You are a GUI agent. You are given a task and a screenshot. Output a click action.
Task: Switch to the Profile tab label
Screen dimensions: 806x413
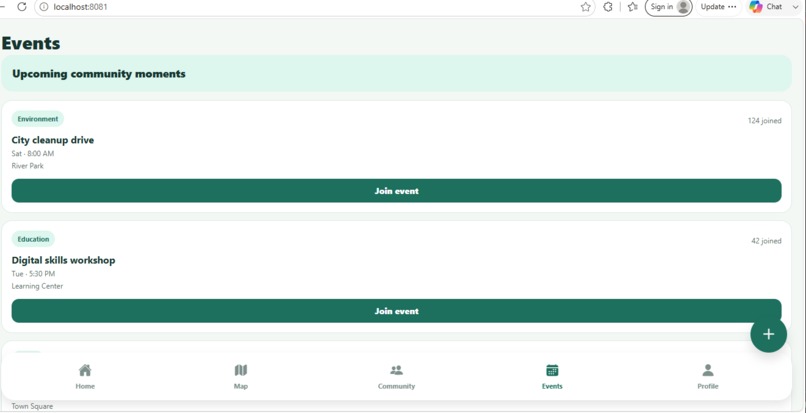708,386
